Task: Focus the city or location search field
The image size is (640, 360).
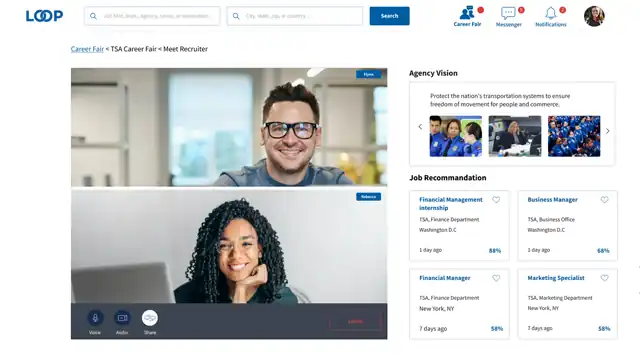Action: 295,16
